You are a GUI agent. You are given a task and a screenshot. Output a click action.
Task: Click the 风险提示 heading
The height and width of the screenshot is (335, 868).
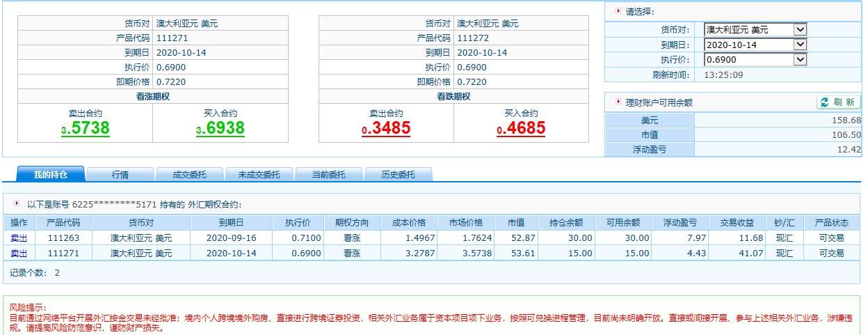27,307
